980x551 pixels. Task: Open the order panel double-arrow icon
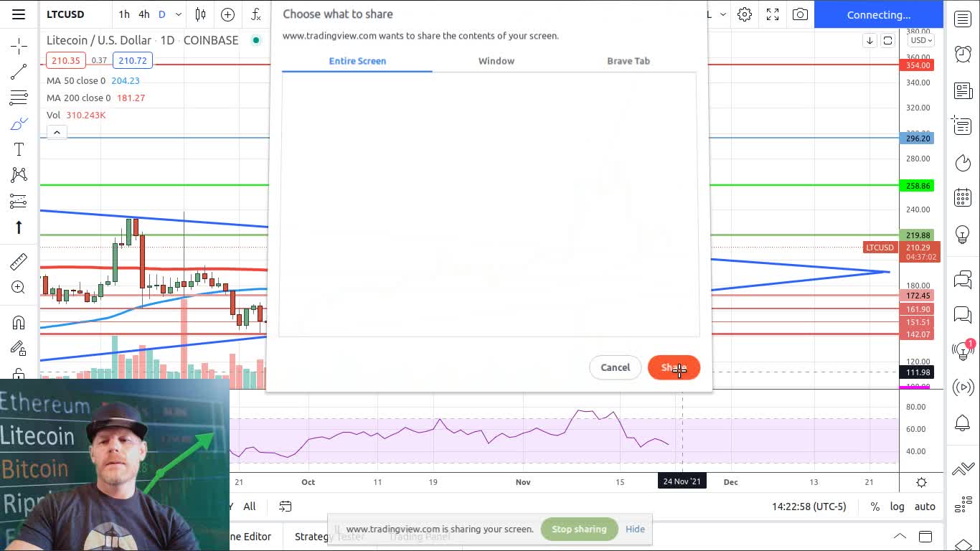(x=963, y=470)
